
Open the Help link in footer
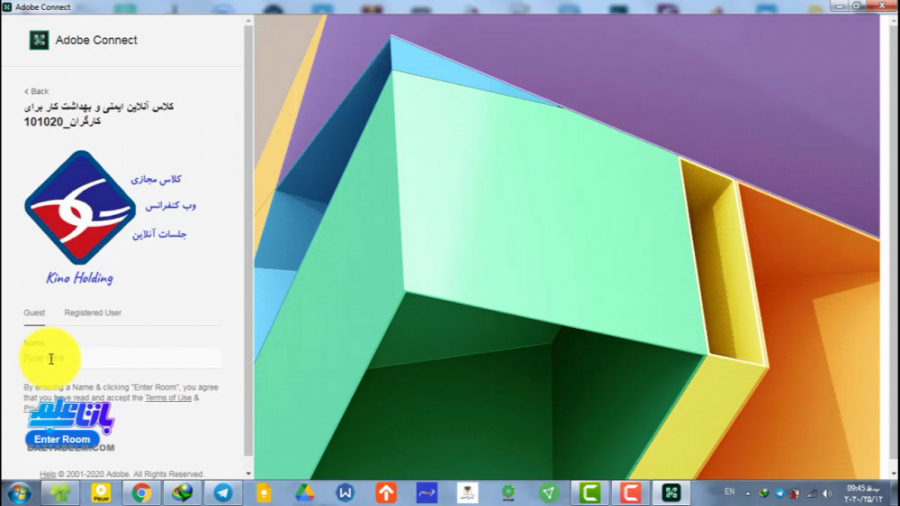coord(48,474)
